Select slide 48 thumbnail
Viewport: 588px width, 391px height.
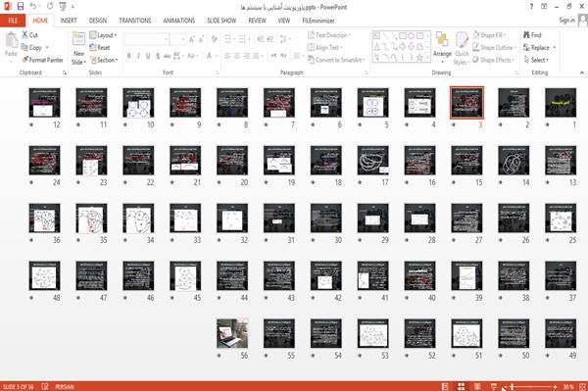pos(44,275)
